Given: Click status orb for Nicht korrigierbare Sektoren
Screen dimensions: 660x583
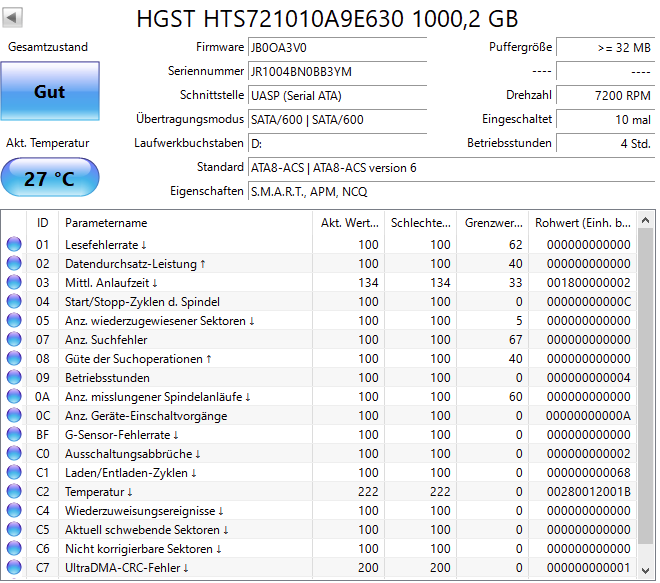Looking at the screenshot, I should click(14, 548).
